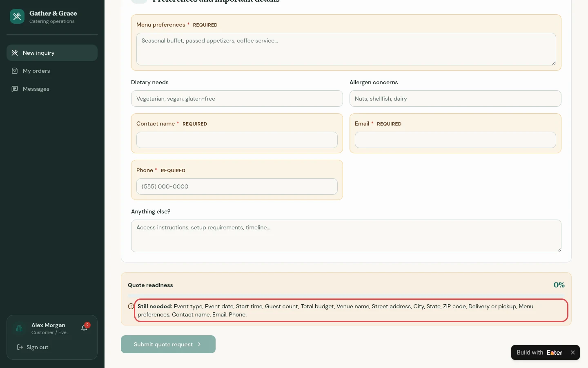Go to My orders
588x368 pixels.
[52, 71]
